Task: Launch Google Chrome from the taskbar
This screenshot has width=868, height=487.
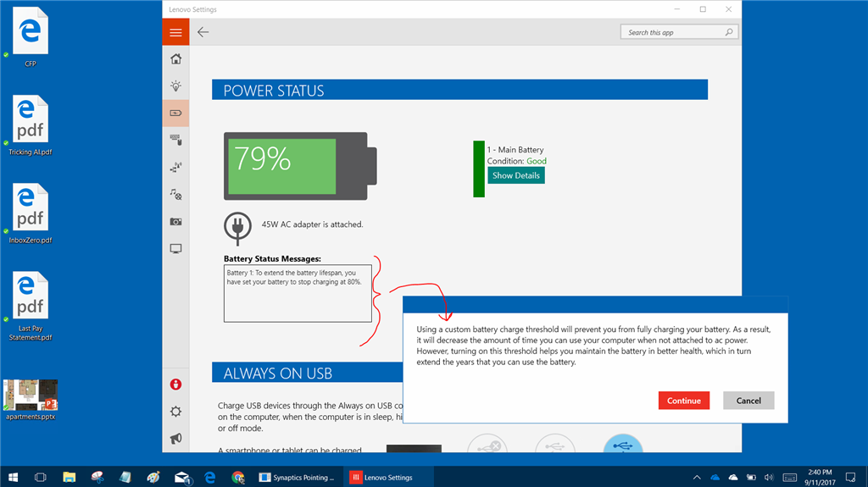Action: 238,477
